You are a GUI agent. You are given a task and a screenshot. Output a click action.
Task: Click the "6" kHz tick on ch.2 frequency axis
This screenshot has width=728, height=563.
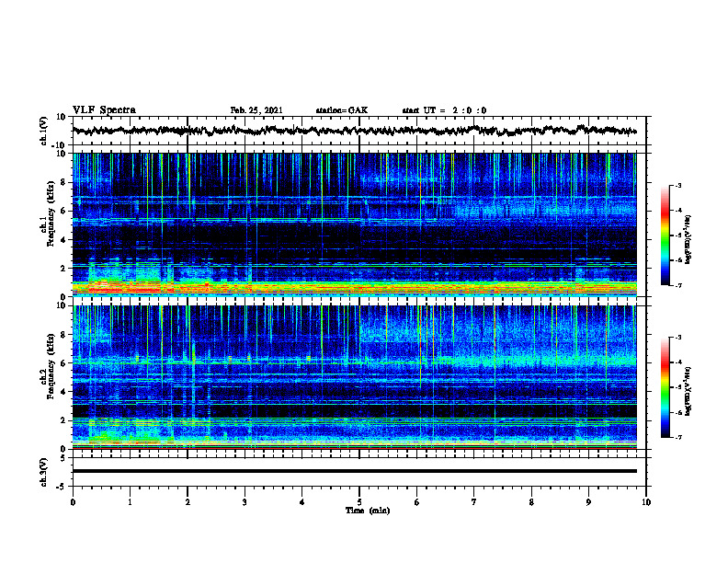tap(63, 363)
